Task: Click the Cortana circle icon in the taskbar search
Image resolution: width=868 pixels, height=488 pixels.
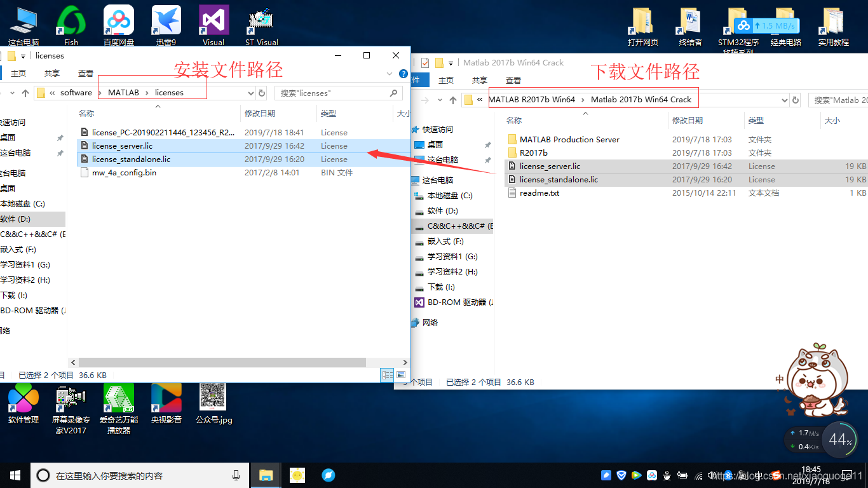Action: coord(43,475)
